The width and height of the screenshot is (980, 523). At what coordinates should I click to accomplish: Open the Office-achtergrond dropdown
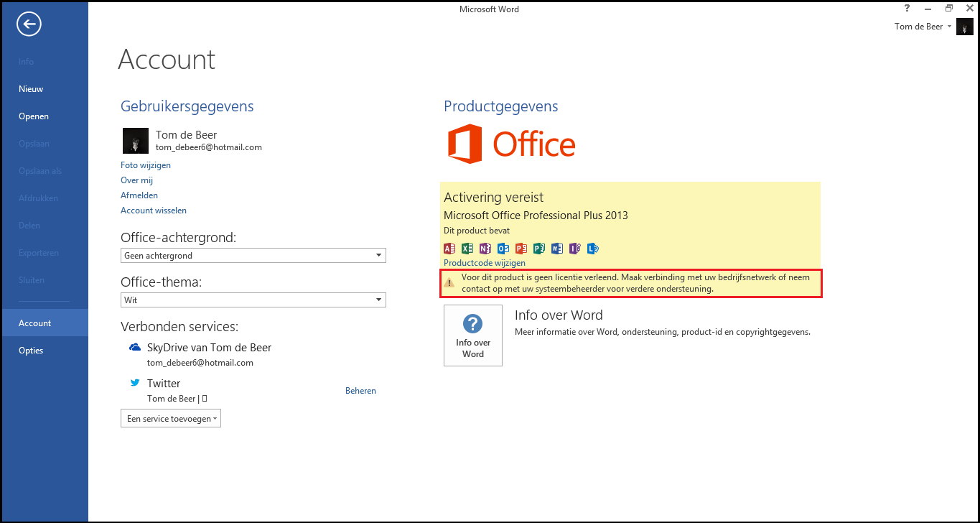pyautogui.click(x=253, y=255)
